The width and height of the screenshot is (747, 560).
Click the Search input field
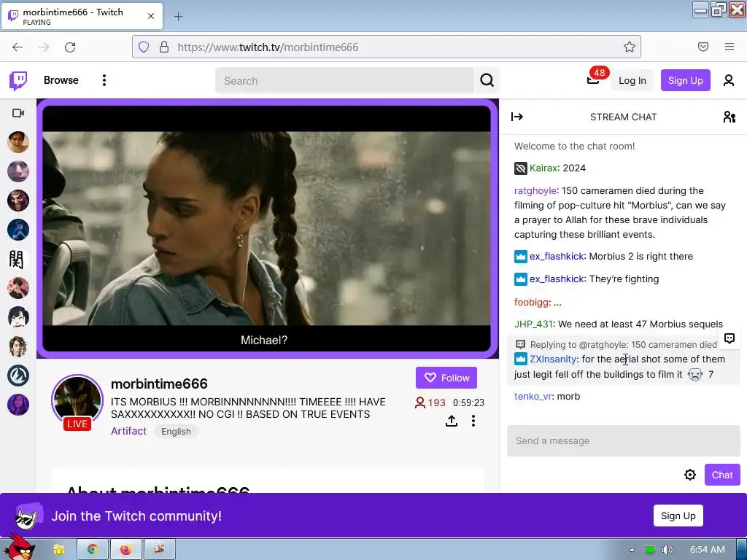(345, 80)
